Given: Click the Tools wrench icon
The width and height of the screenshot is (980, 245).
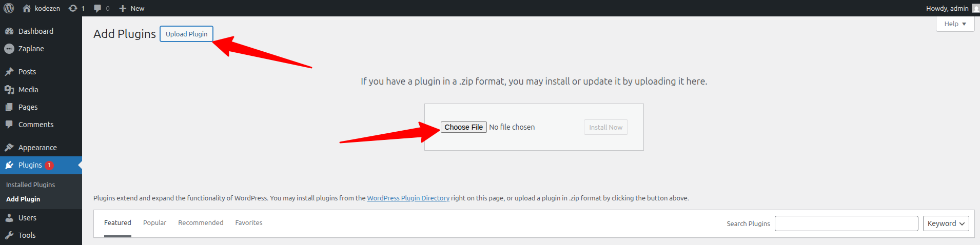Looking at the screenshot, I should click(9, 235).
